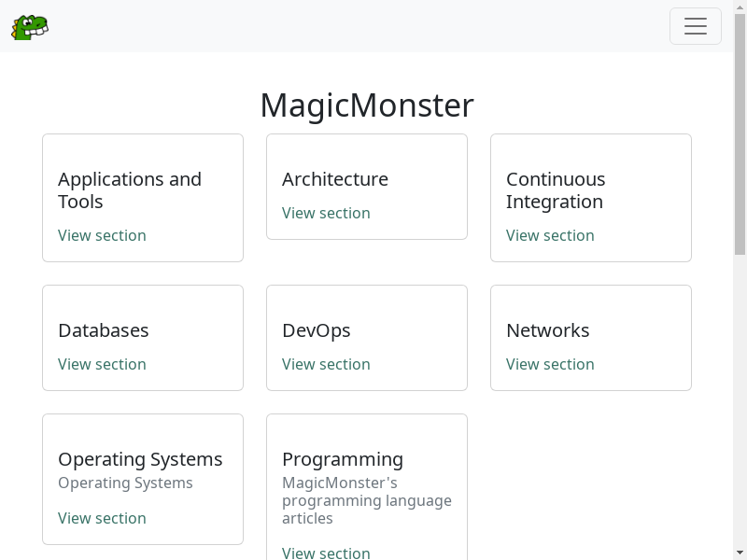The width and height of the screenshot is (747, 560).
Task: Open View section under Architecture
Action: (326, 213)
